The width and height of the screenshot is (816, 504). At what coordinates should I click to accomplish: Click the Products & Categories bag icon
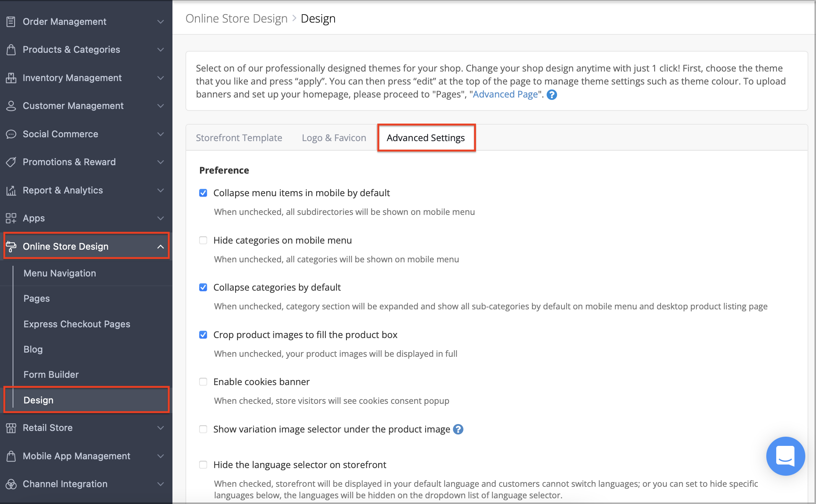coord(11,50)
